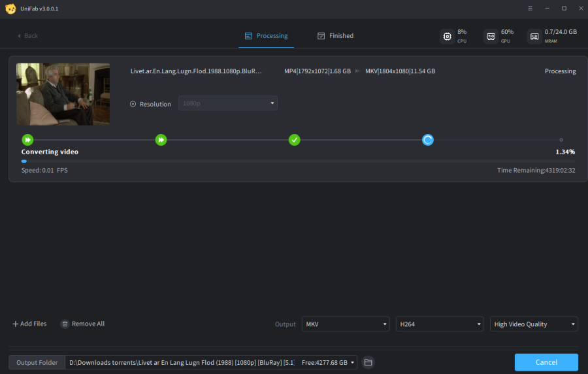Image resolution: width=588 pixels, height=374 pixels.
Task: Click Remove All trash button
Action: (82, 324)
